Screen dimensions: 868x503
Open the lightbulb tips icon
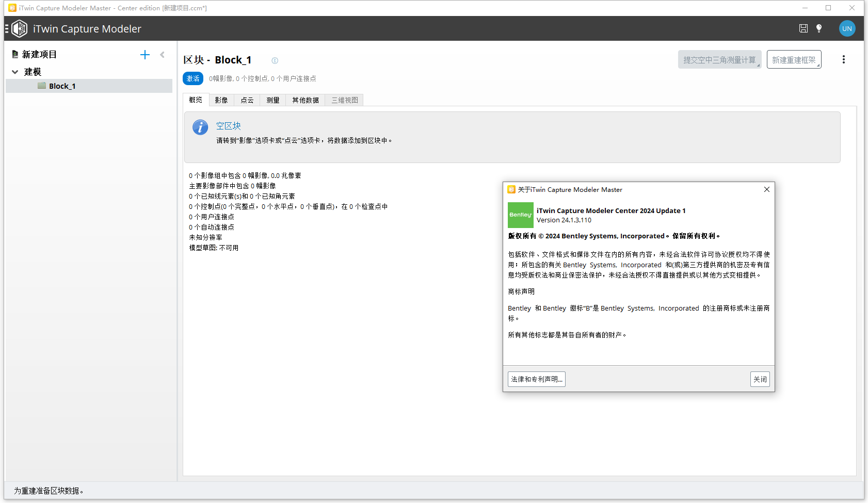819,28
